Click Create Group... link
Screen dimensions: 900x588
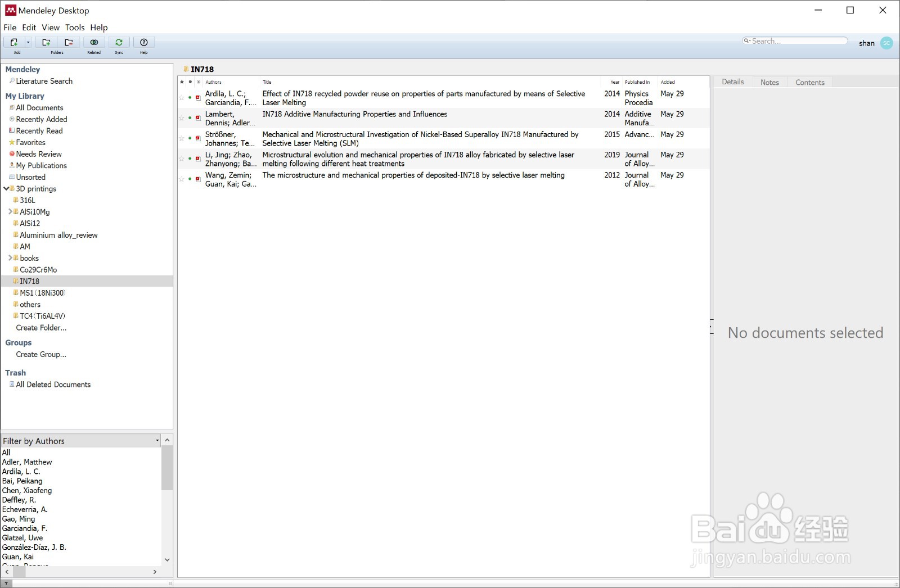[41, 355]
